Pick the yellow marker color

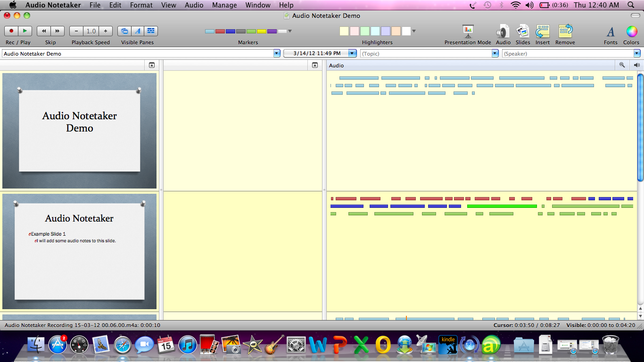[x=262, y=32]
